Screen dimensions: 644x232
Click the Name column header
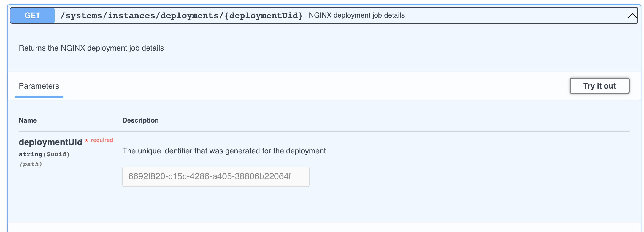[x=28, y=120]
